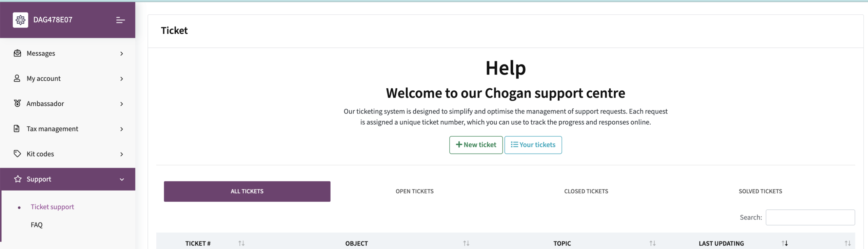Switch to the OPEN TICKETS tab
Screen dimensions: 868x249
tap(414, 191)
